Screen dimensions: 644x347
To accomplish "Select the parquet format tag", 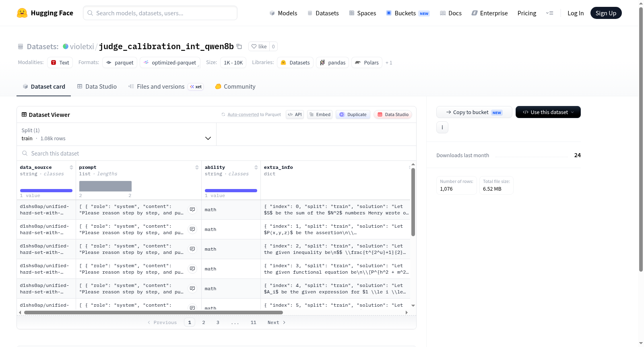I will click(120, 62).
